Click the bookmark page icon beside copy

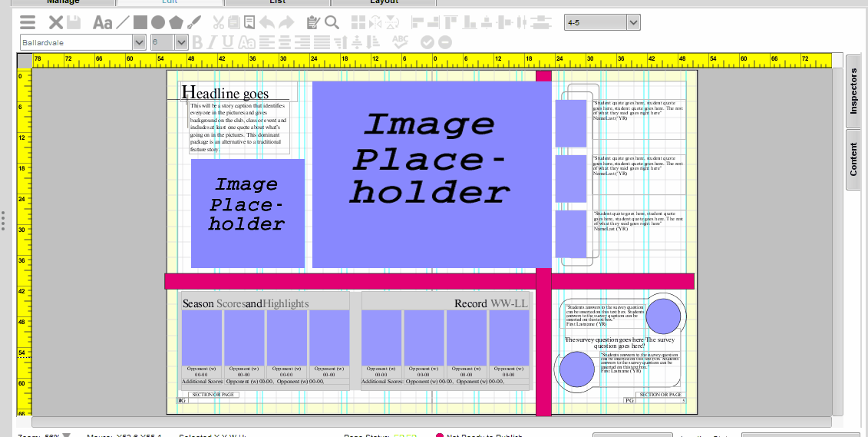pyautogui.click(x=249, y=23)
